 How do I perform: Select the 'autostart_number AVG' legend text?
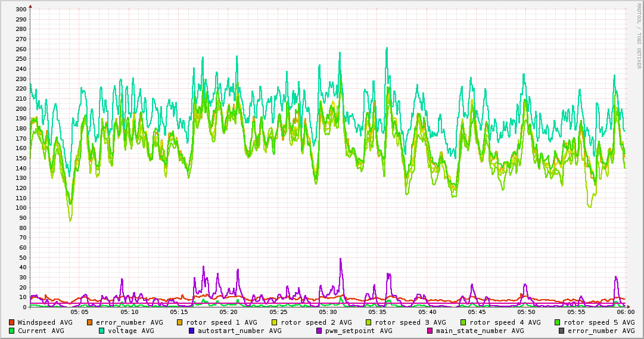tap(239, 331)
